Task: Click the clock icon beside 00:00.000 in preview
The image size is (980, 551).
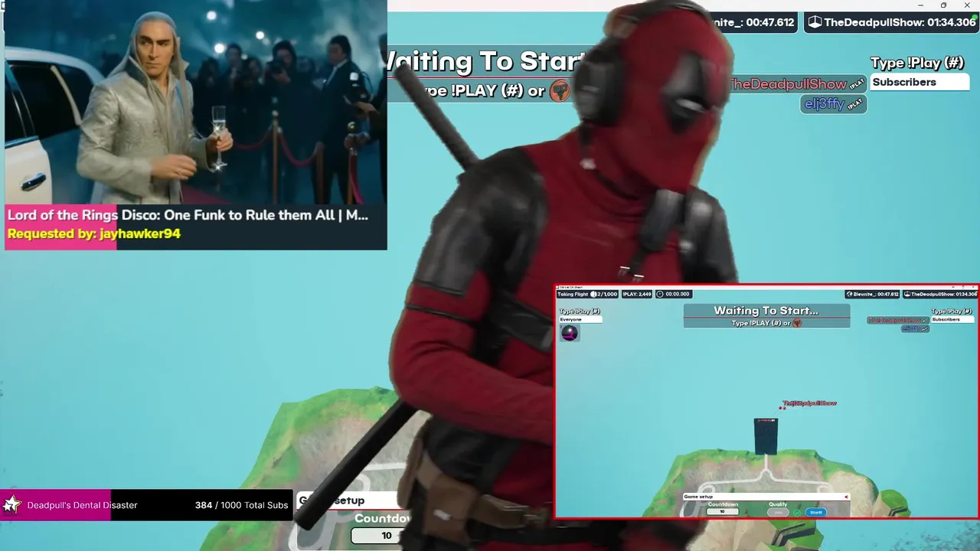Action: tap(661, 294)
